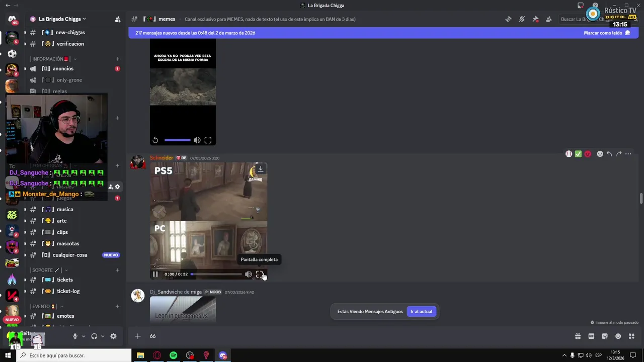This screenshot has width=644, height=362.
Task: Click attachment plus button in message box
Action: [137, 336]
